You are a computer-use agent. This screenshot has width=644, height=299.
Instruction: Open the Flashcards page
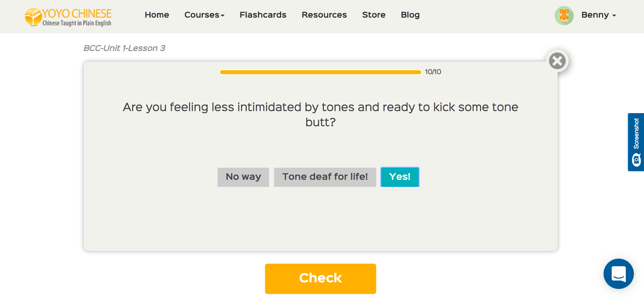click(x=263, y=15)
